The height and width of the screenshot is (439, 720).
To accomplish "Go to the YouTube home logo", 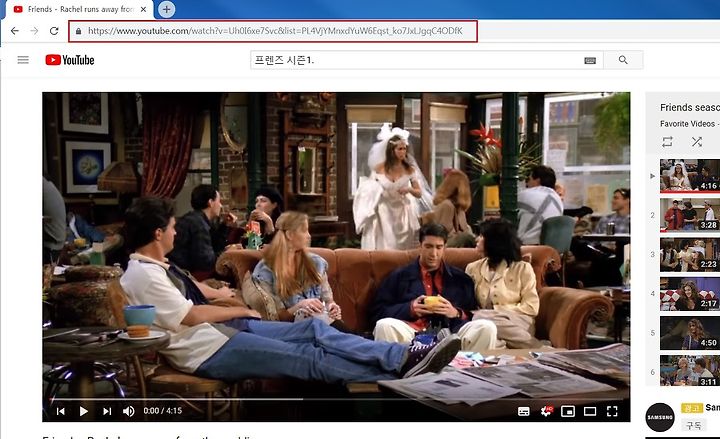I will [70, 60].
